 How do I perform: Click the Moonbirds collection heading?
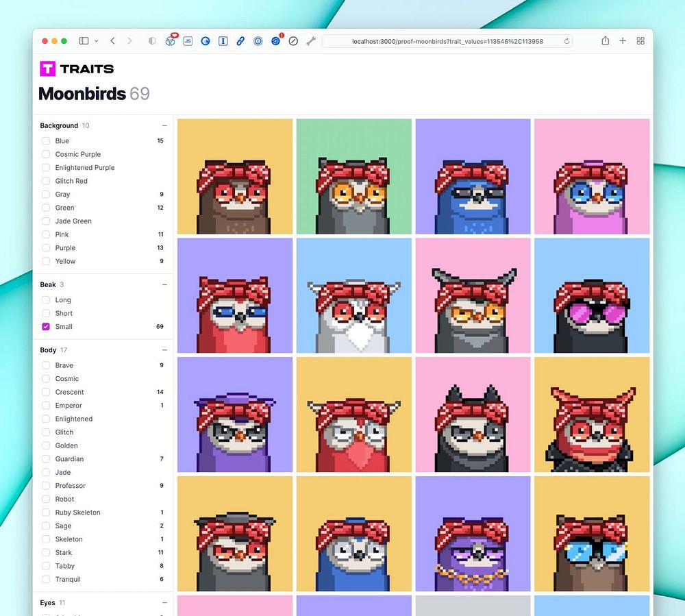pos(82,93)
